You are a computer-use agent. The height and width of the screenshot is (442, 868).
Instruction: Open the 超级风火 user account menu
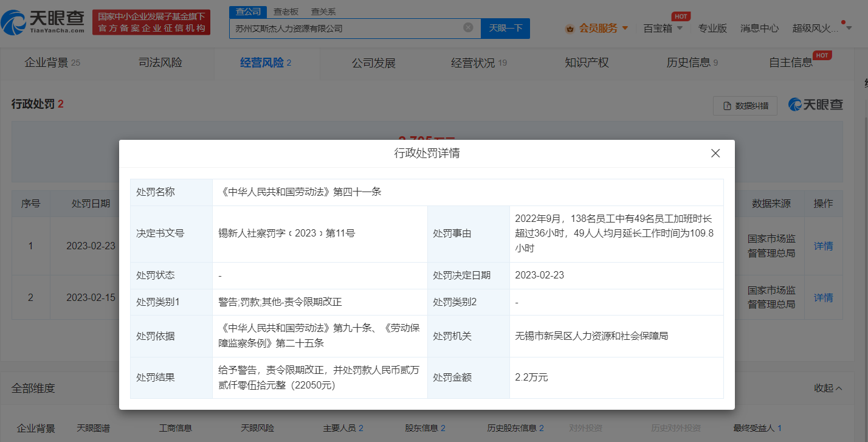tap(822, 28)
